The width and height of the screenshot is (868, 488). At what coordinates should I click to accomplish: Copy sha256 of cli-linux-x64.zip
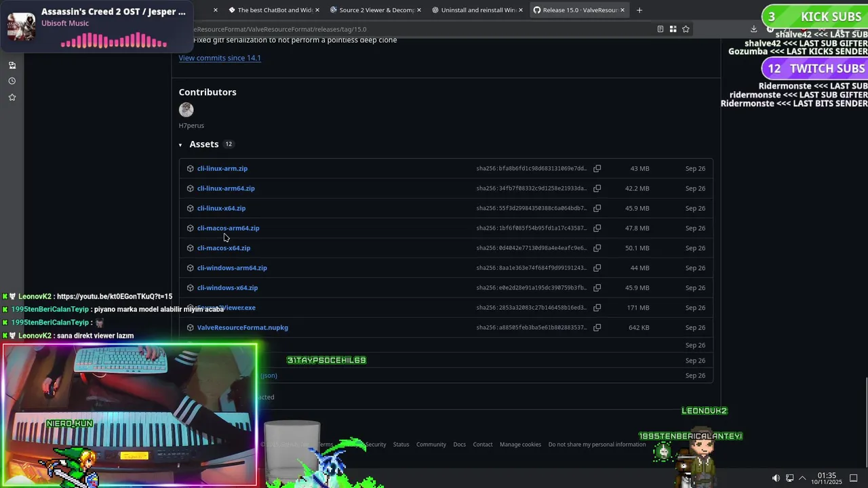point(597,208)
